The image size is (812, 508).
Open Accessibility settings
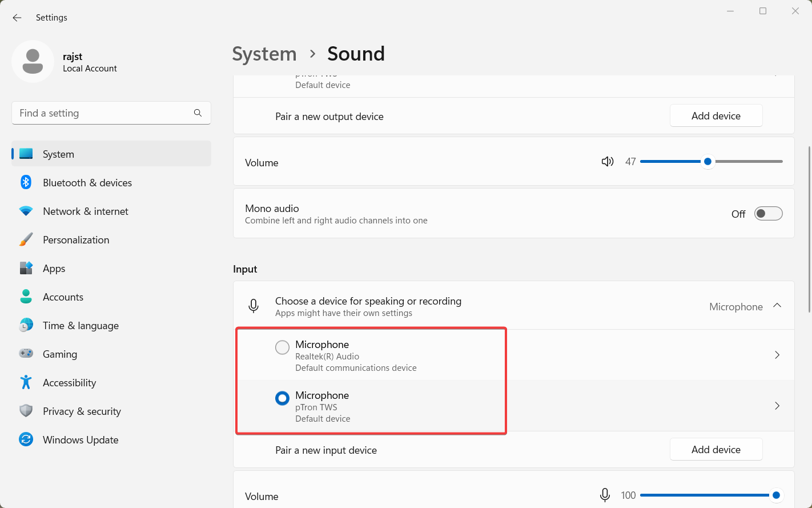[x=111, y=382]
